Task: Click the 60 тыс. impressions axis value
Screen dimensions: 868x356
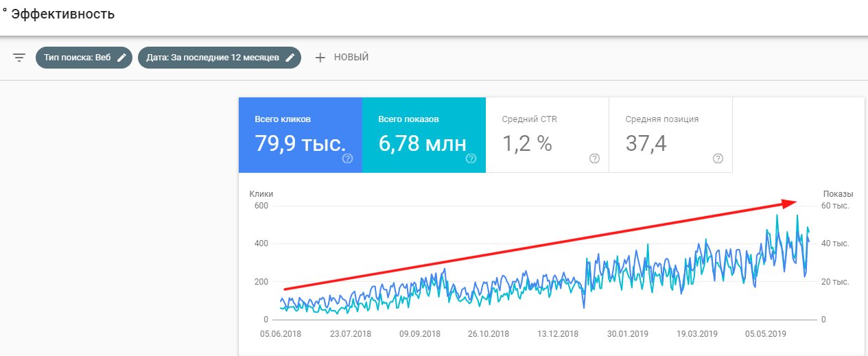Action: [836, 206]
